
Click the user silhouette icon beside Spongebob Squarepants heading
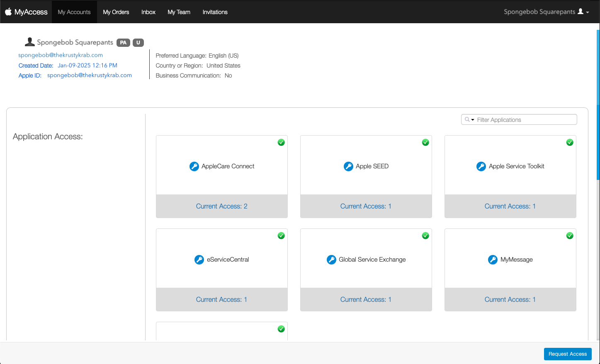[29, 42]
